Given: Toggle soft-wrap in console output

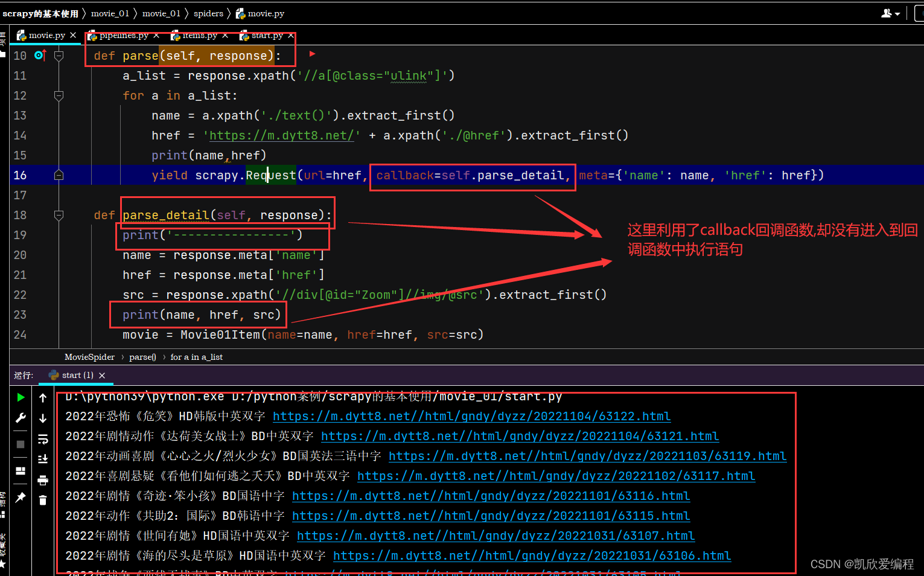Looking at the screenshot, I should tap(43, 439).
